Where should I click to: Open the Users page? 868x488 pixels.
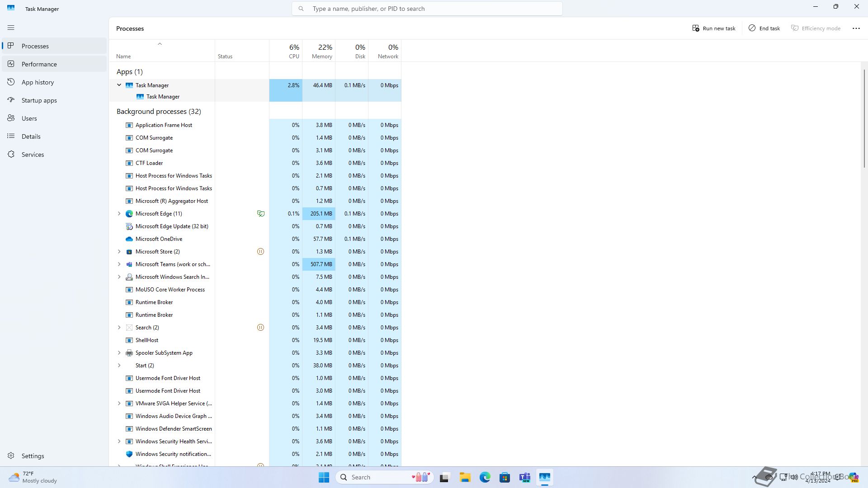[x=54, y=118]
